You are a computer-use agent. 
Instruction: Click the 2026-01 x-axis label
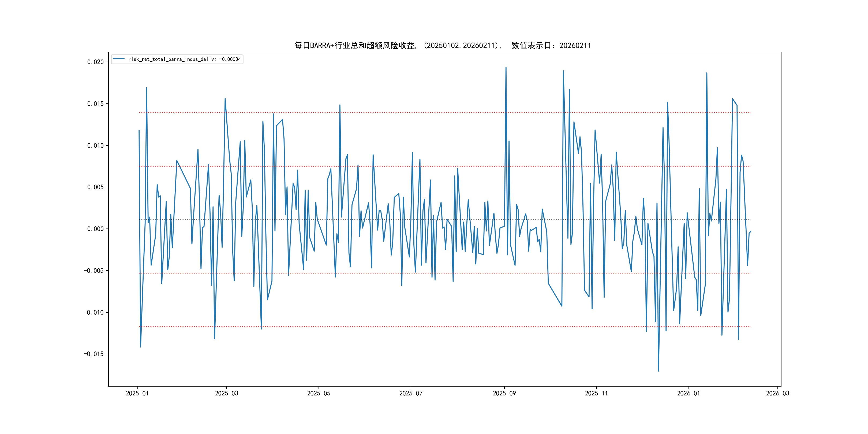[x=689, y=393]
